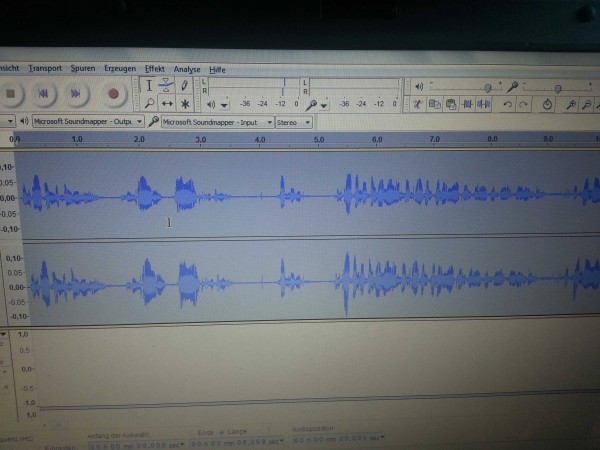Redo the last undone action
Viewport: 600px width, 450px height.
[523, 104]
